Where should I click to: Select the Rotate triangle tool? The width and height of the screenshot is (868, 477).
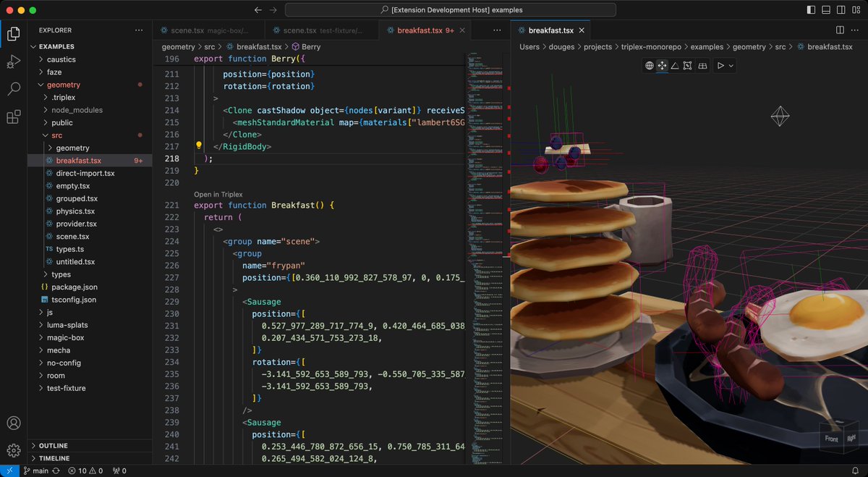tap(674, 66)
